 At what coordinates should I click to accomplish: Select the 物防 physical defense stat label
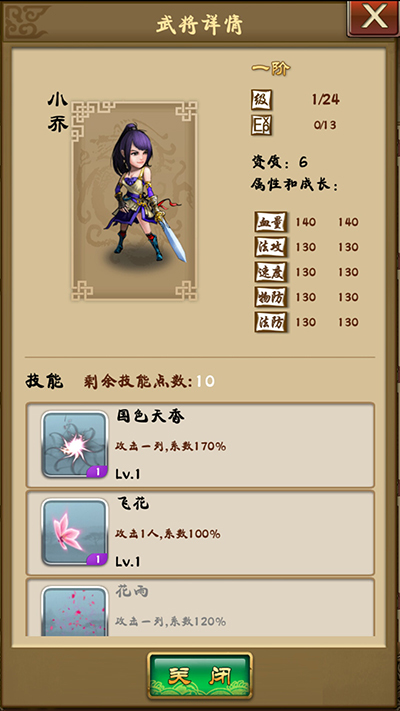[271, 297]
